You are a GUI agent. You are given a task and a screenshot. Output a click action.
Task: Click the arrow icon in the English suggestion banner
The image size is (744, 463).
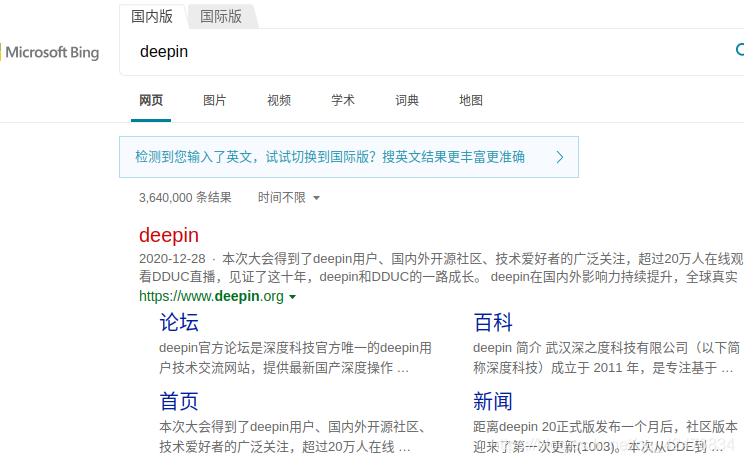pyautogui.click(x=560, y=157)
